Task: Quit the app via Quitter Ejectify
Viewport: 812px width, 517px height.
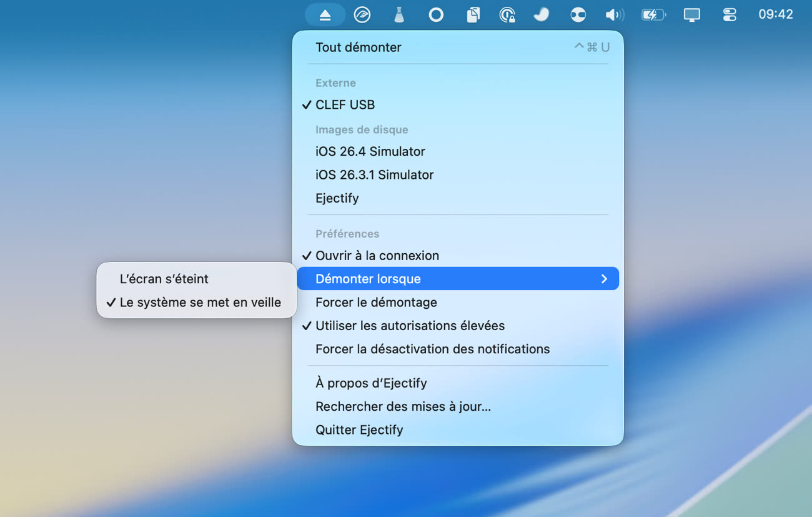Action: 359,430
